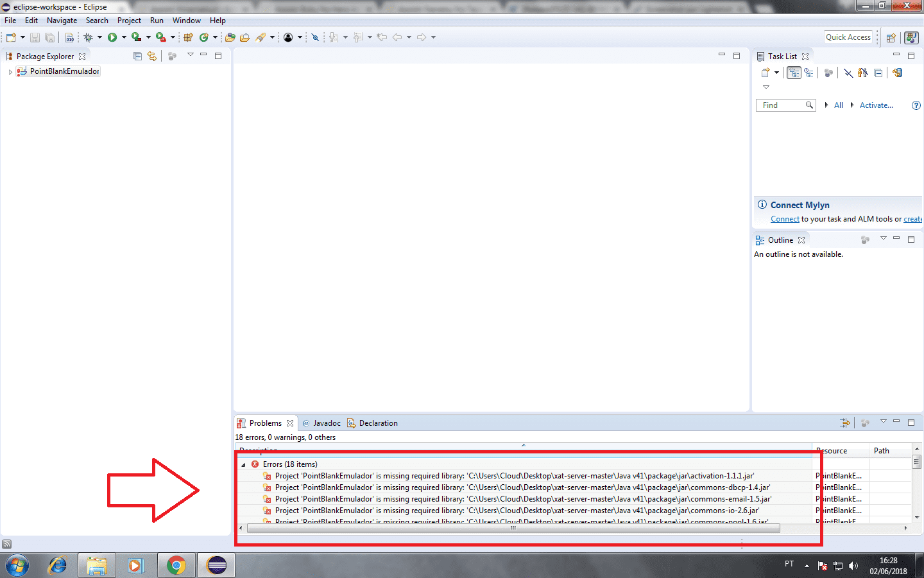This screenshot has height=578, width=924.
Task: Click the green Run toolbar button
Action: click(112, 37)
